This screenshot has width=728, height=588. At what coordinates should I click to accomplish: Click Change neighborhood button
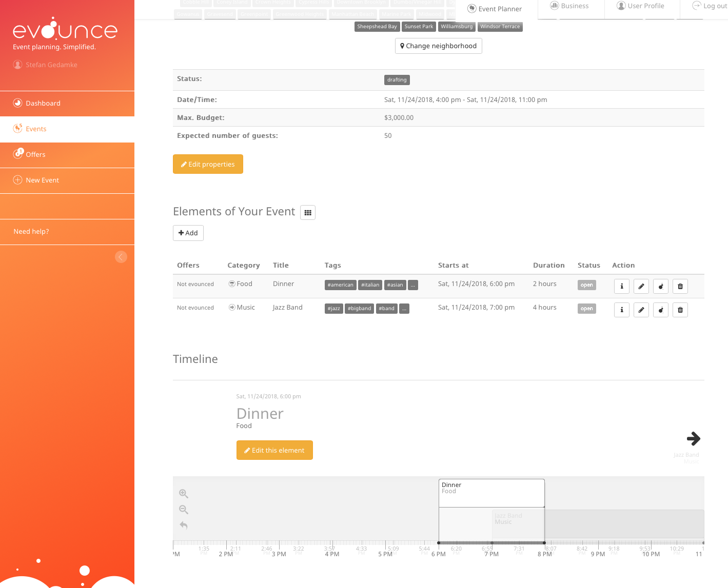tap(439, 46)
